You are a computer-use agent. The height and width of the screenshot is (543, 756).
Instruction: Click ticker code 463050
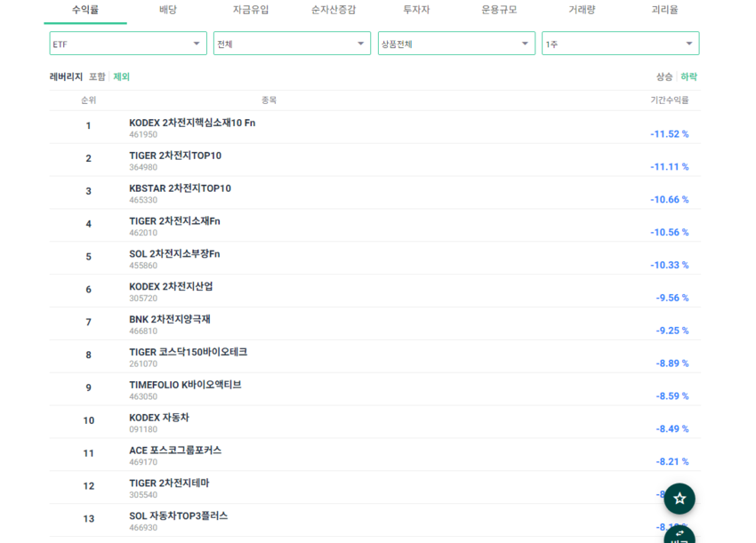(x=143, y=396)
